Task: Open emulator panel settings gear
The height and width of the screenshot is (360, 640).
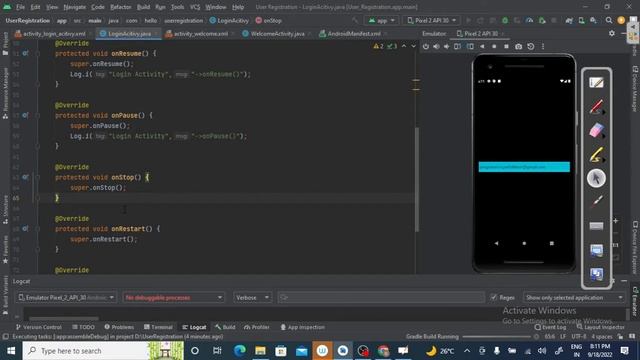Action: coord(611,33)
